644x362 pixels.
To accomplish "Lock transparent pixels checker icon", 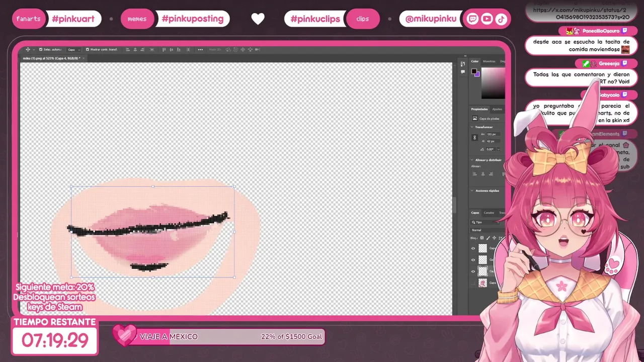I will (x=482, y=238).
